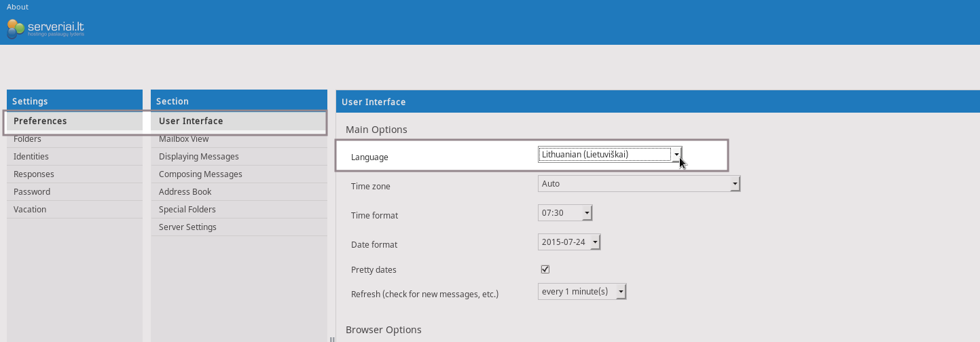Open the Server Settings section
Viewport: 980px width, 342px height.
[x=187, y=227]
